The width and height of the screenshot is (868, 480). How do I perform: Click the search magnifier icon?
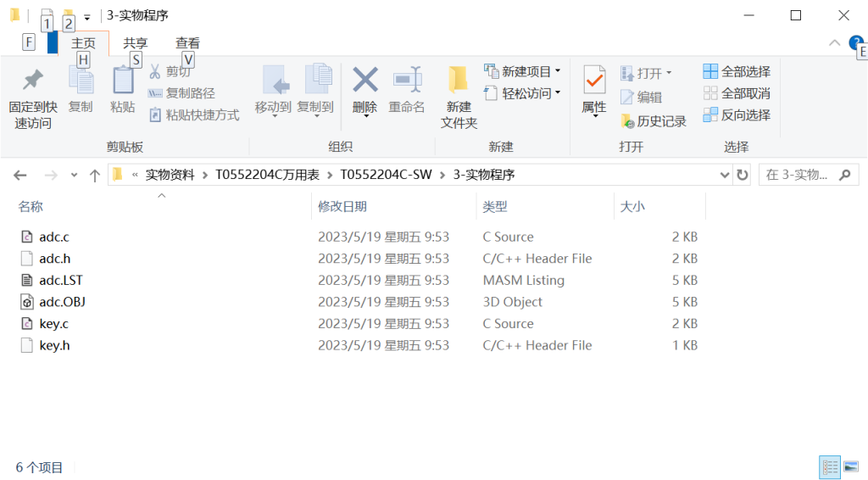845,175
